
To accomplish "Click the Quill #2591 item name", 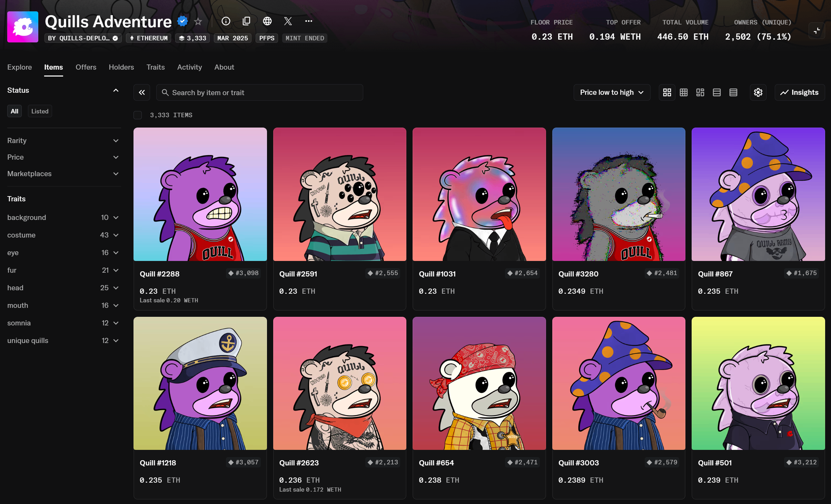I will [x=298, y=274].
